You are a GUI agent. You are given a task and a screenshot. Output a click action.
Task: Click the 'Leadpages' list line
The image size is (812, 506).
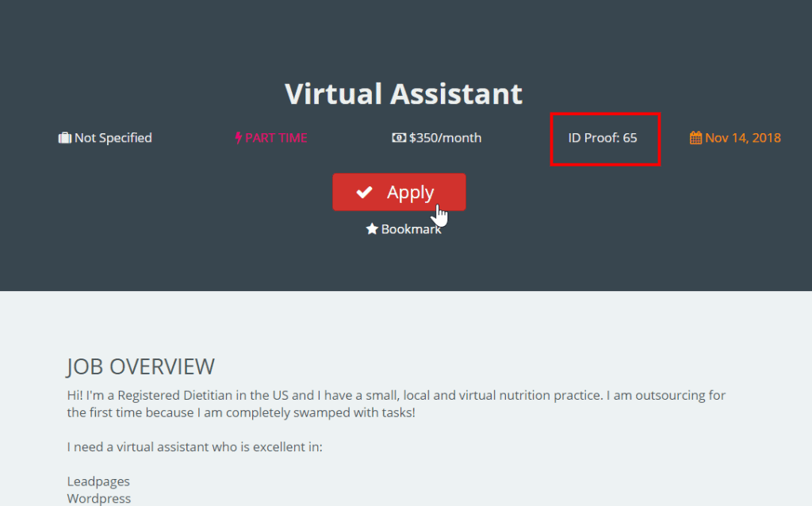(x=98, y=481)
